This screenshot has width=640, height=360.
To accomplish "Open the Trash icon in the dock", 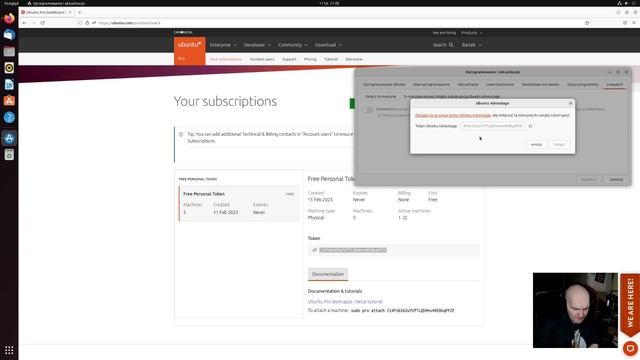I will 9,155.
